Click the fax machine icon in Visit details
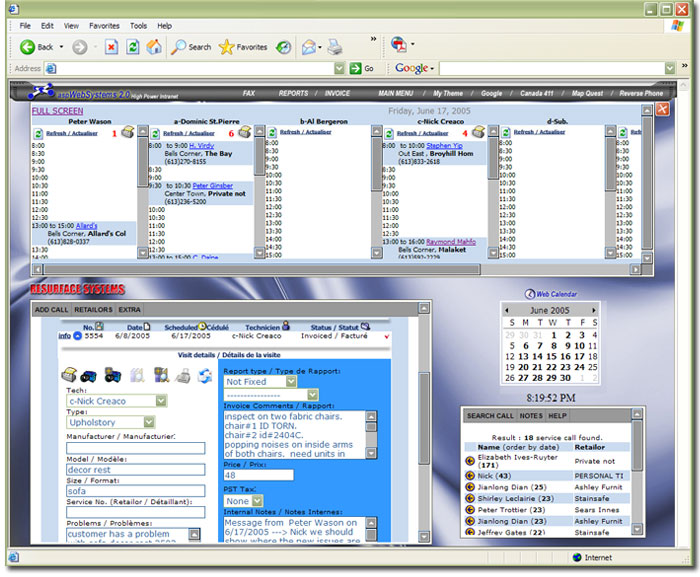700x577 pixels. 183,376
